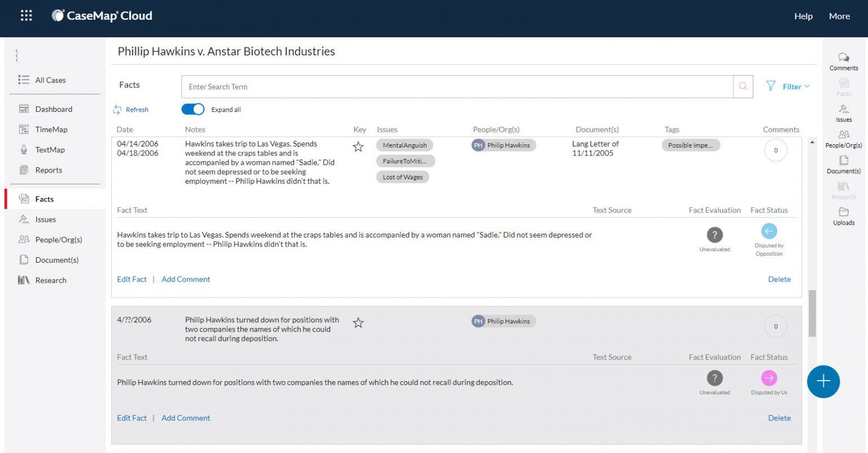868x453 pixels.
Task: Open the app launcher grid icon
Action: point(26,16)
